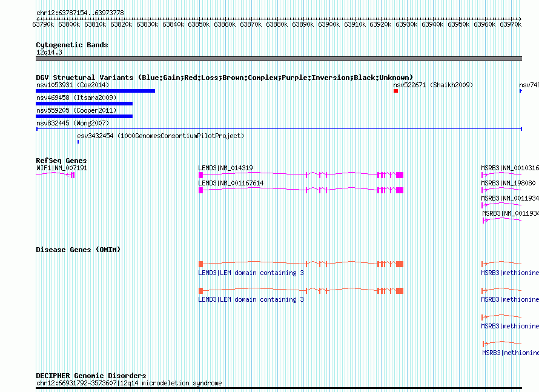Click the 12q14.3 band label
Screen dimensions: 539x392
tap(49, 52)
